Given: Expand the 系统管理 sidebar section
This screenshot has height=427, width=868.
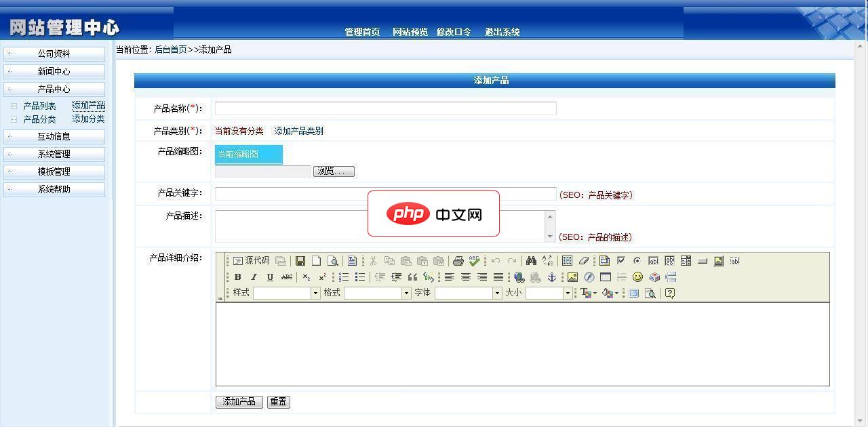Looking at the screenshot, I should click(54, 154).
